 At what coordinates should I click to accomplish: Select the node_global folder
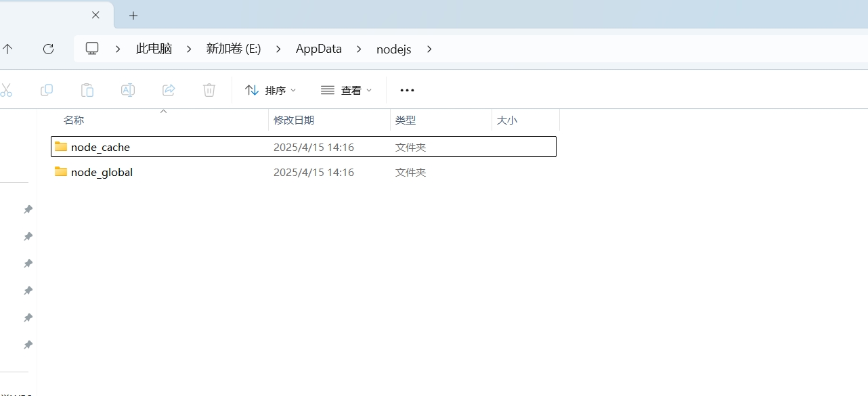pos(102,173)
